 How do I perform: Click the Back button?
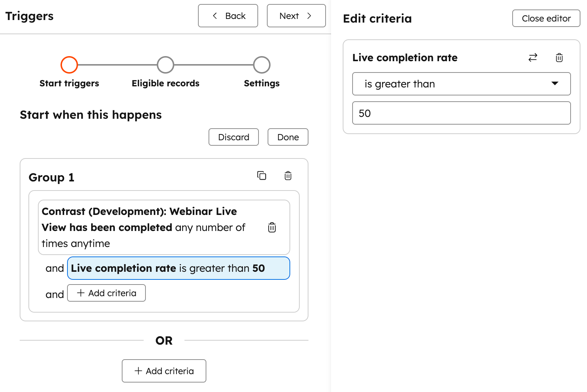pos(228,16)
